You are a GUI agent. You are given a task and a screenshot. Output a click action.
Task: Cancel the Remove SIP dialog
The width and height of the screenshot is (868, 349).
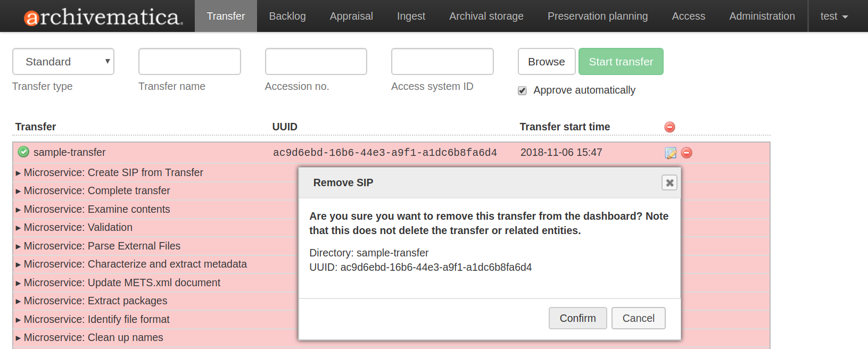tap(638, 318)
